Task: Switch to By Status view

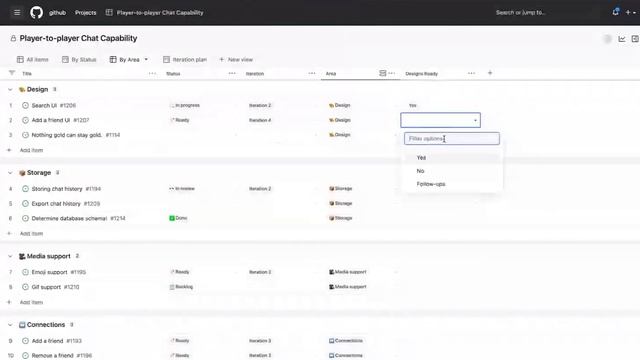Action: point(79,60)
